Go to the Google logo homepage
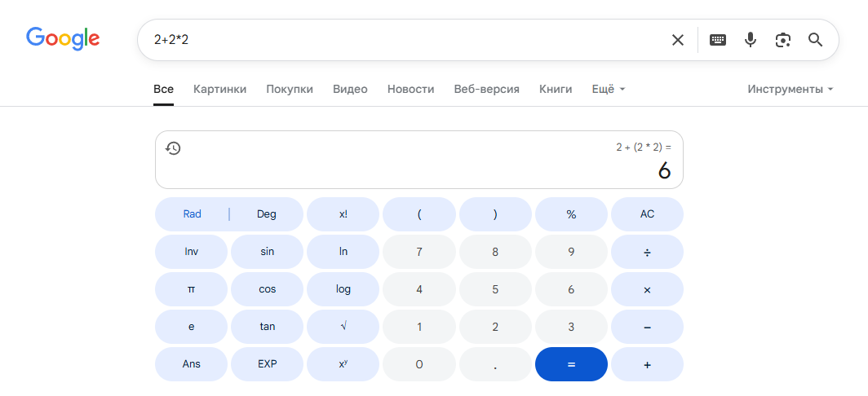Viewport: 868px width, 396px height. click(63, 38)
